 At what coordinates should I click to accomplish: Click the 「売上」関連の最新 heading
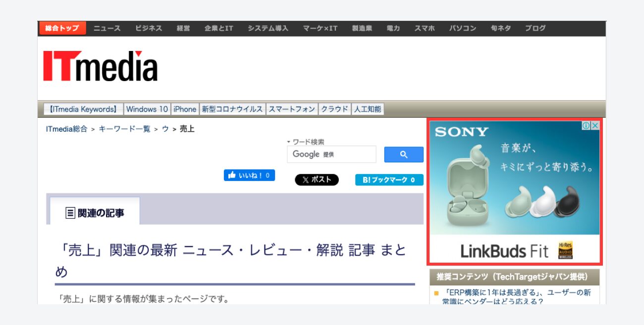point(231,261)
